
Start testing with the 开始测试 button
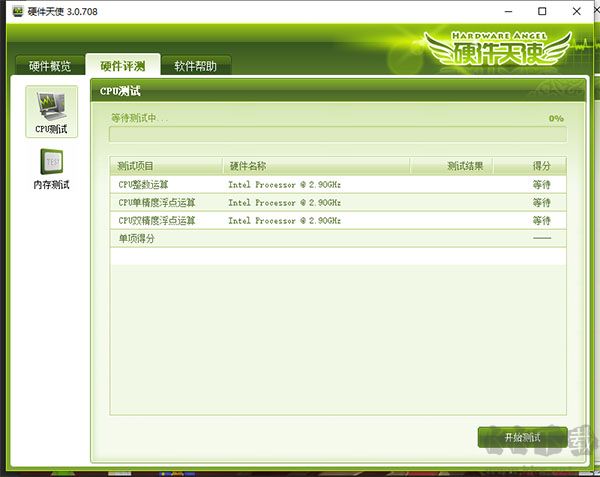(x=522, y=437)
